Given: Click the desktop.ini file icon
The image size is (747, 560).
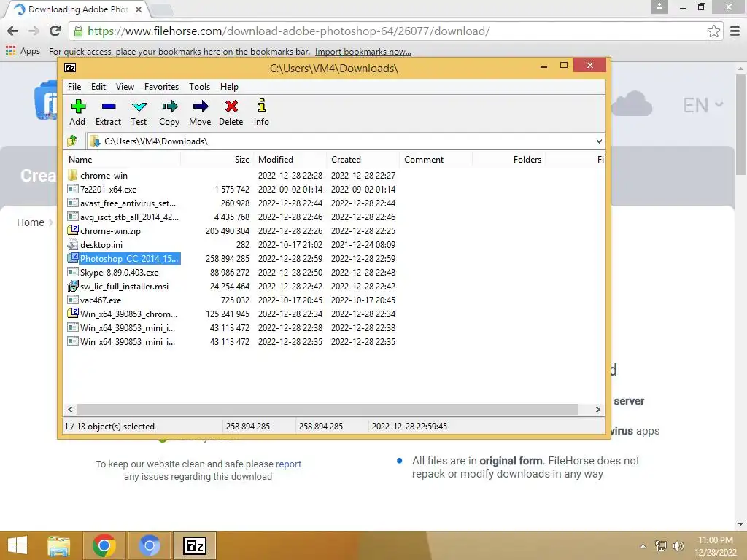Looking at the screenshot, I should coord(72,245).
